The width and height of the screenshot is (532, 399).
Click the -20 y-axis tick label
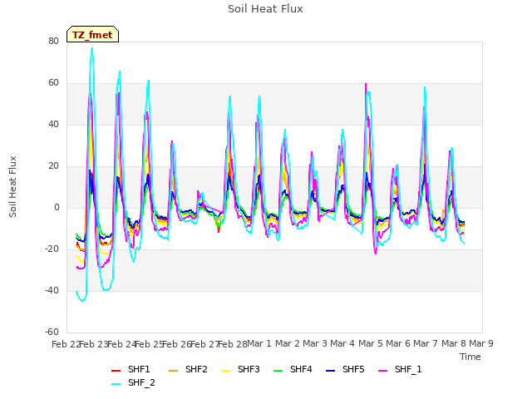[52, 249]
